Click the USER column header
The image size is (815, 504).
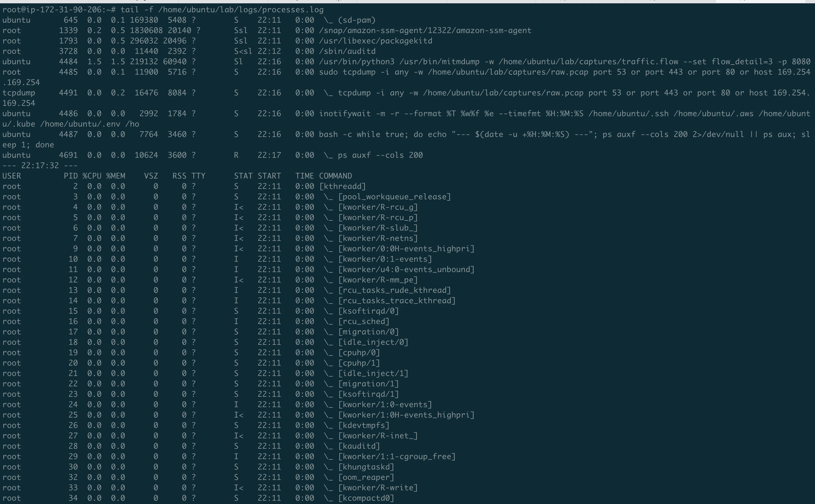[x=12, y=176]
